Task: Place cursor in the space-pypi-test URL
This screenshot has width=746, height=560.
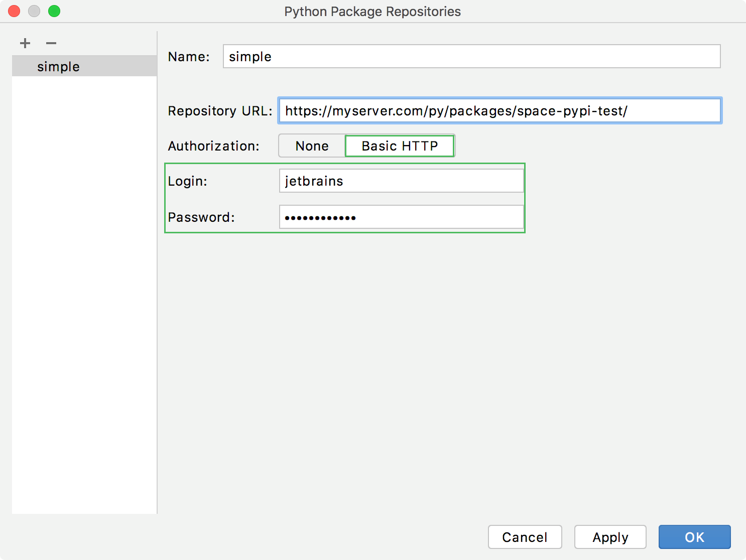Action: tap(500, 111)
